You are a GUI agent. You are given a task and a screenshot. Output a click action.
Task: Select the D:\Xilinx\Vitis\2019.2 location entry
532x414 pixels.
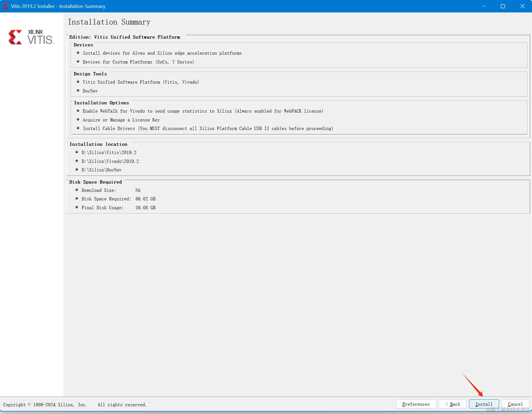pyautogui.click(x=109, y=152)
